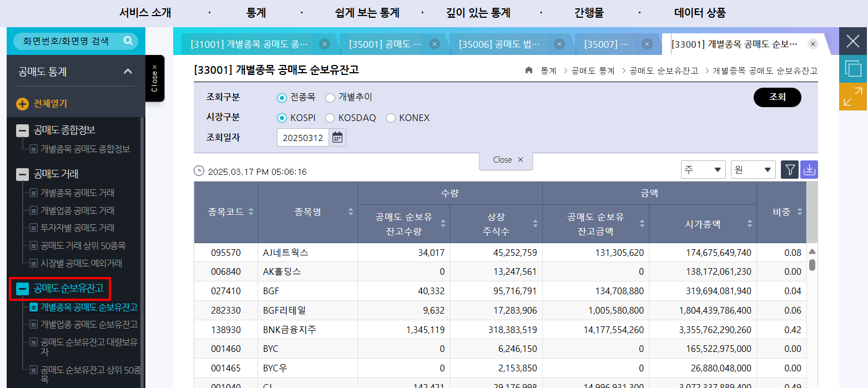Image resolution: width=868 pixels, height=388 pixels.
Task: Switch to [31001] 개별종목 공매도 tab
Action: (x=249, y=44)
